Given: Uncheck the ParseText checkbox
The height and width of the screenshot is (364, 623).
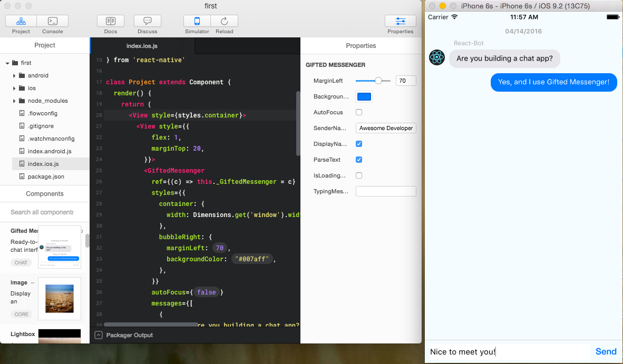Looking at the screenshot, I should (x=359, y=160).
